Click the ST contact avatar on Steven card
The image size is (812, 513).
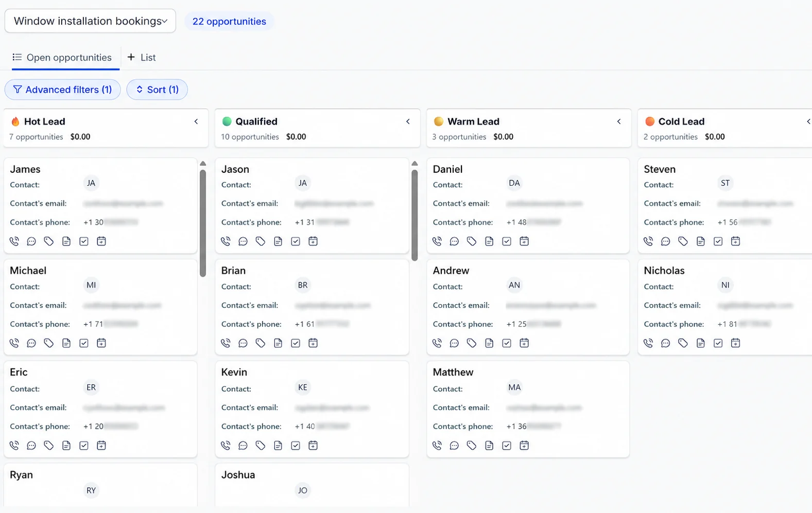(725, 183)
